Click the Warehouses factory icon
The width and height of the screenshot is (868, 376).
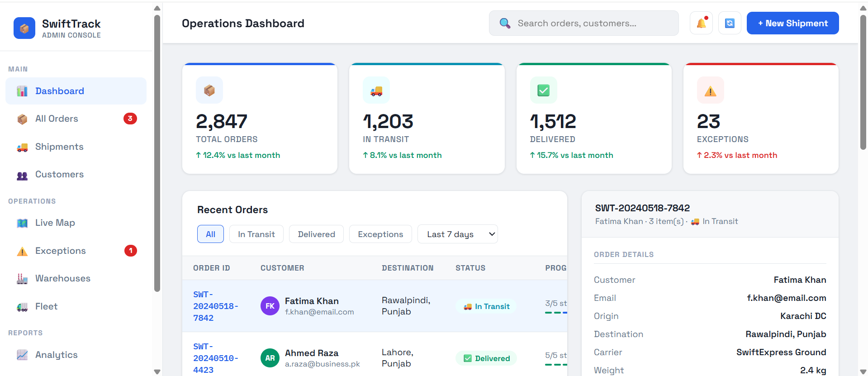click(x=22, y=279)
